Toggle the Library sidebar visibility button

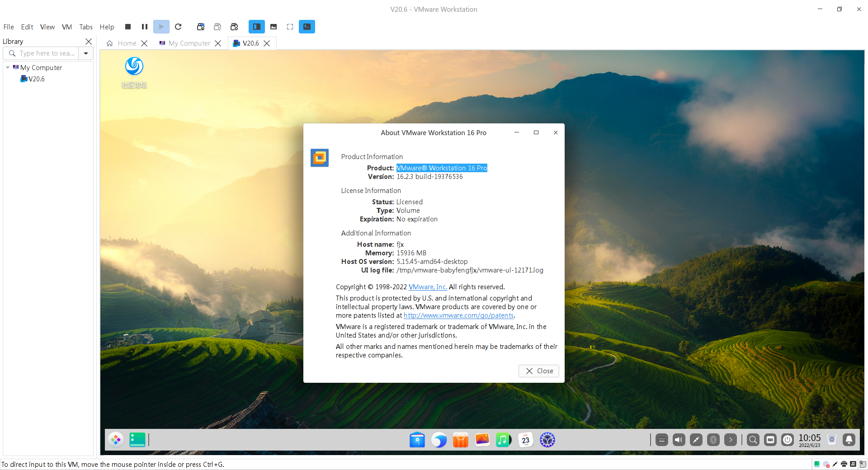click(x=256, y=27)
